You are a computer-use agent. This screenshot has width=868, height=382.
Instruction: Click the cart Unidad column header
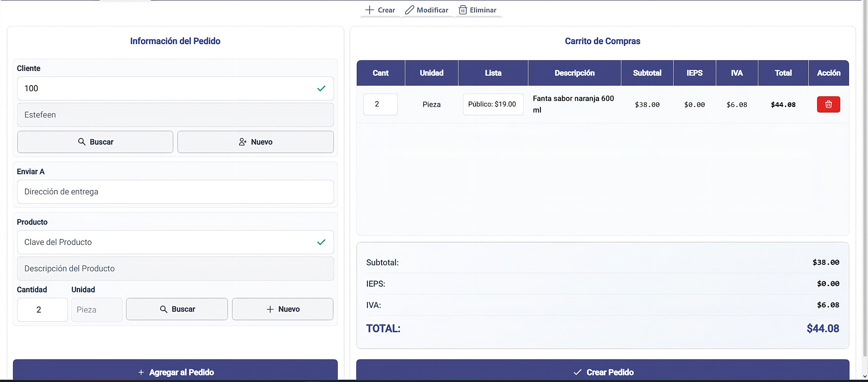pyautogui.click(x=432, y=73)
